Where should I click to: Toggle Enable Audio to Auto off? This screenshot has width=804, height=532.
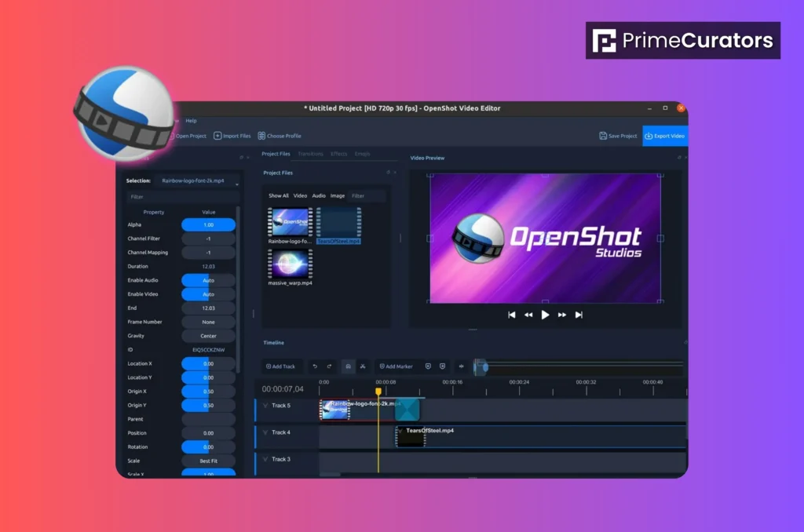coord(208,280)
